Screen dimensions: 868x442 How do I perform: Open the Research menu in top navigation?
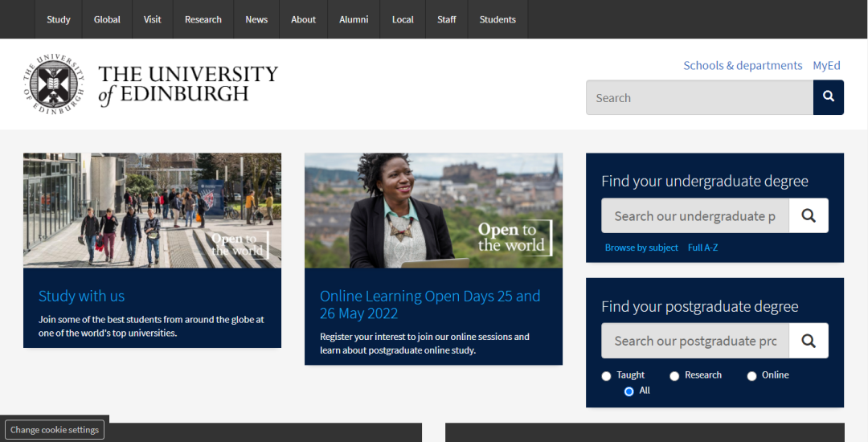(203, 19)
